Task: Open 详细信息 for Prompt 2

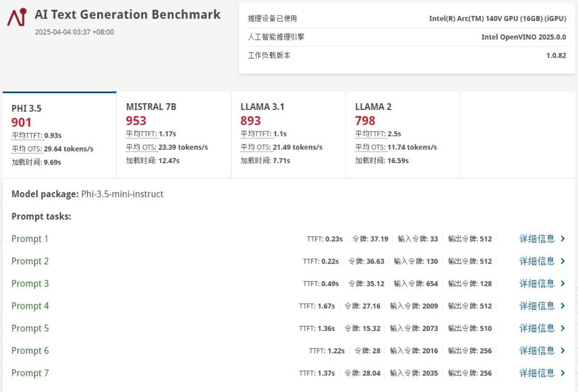Action: [x=537, y=261]
